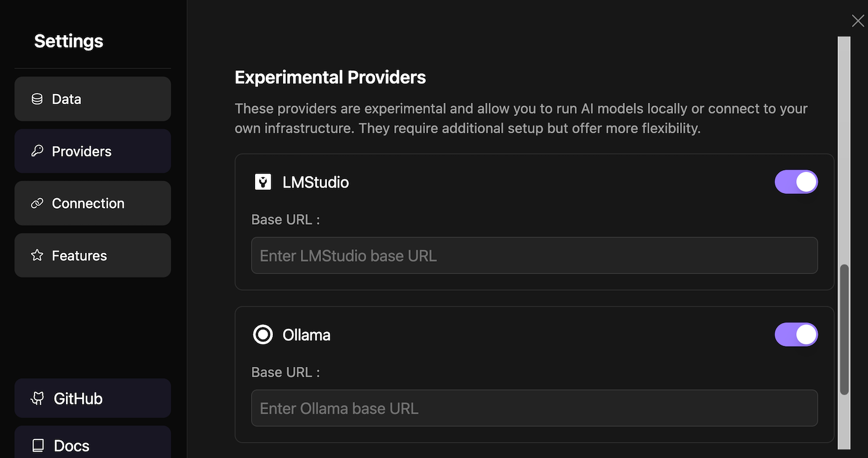Click the GitHub cat logo icon

[x=37, y=399]
